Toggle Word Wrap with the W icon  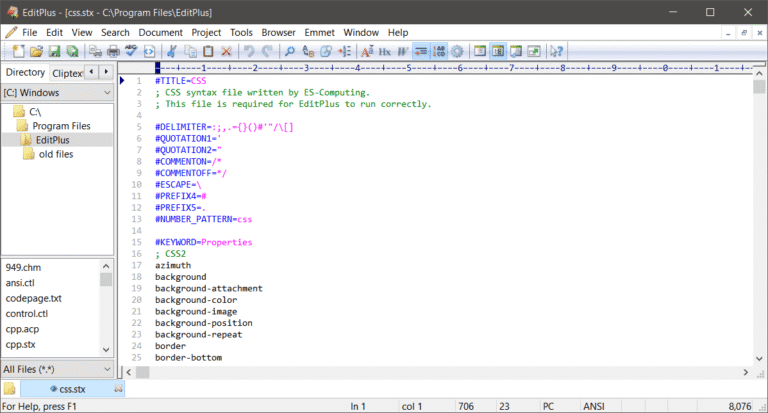403,51
